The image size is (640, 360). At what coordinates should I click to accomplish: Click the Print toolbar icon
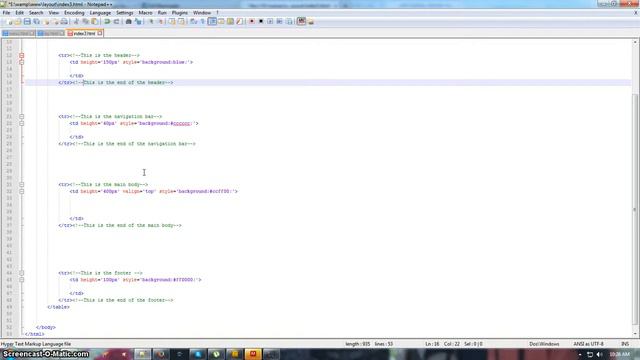pyautogui.click(x=64, y=22)
